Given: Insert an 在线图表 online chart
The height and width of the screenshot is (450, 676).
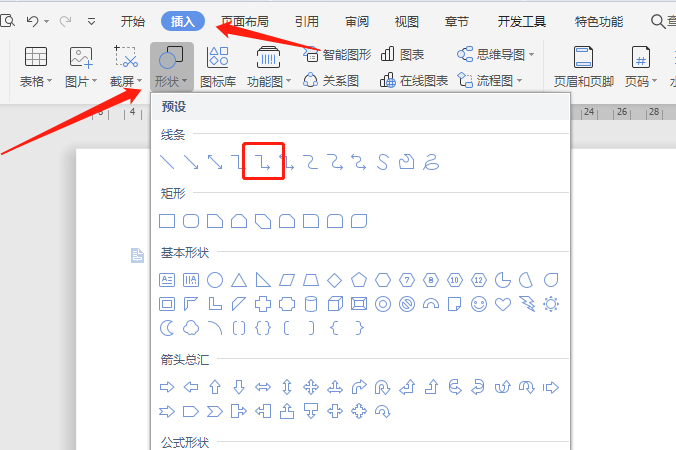Looking at the screenshot, I should point(414,81).
